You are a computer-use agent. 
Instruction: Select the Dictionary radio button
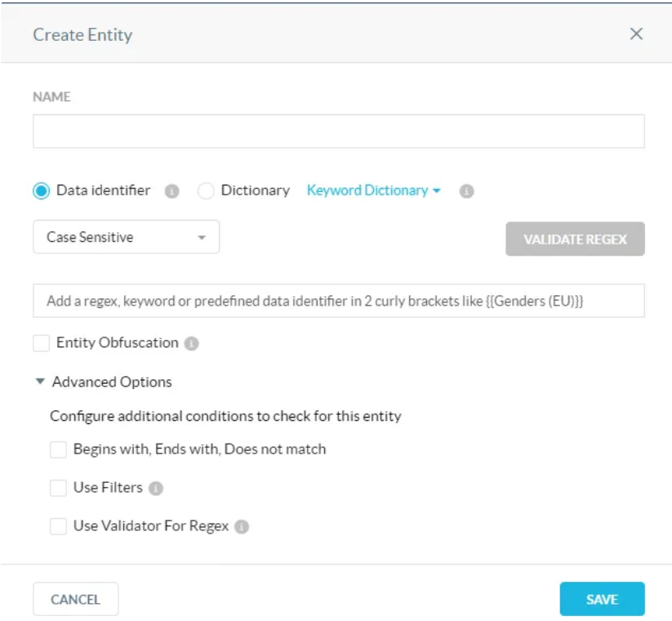[206, 191]
